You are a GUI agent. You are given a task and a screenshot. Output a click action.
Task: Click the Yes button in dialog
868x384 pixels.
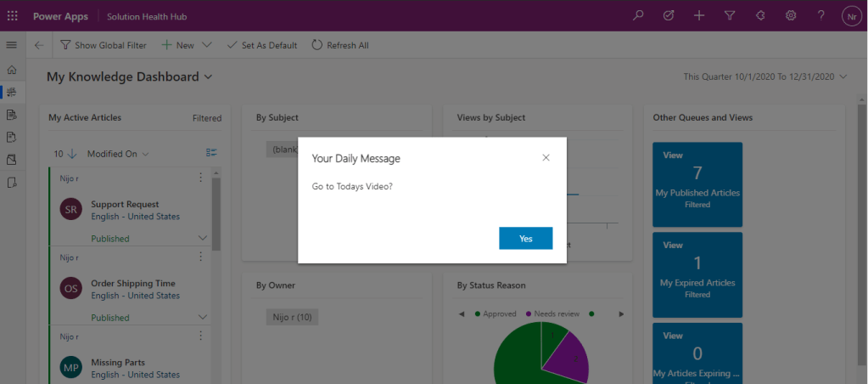click(x=525, y=239)
